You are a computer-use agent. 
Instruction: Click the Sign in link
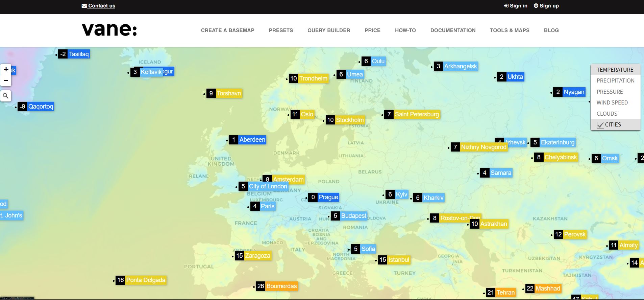coord(516,6)
